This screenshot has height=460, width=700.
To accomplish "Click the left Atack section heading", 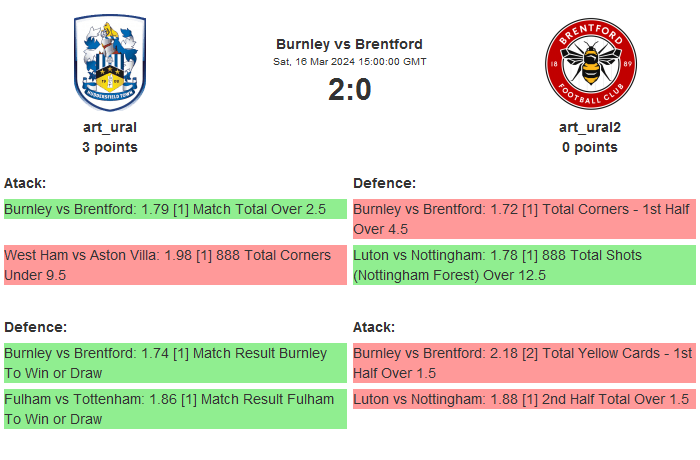I will click(25, 183).
